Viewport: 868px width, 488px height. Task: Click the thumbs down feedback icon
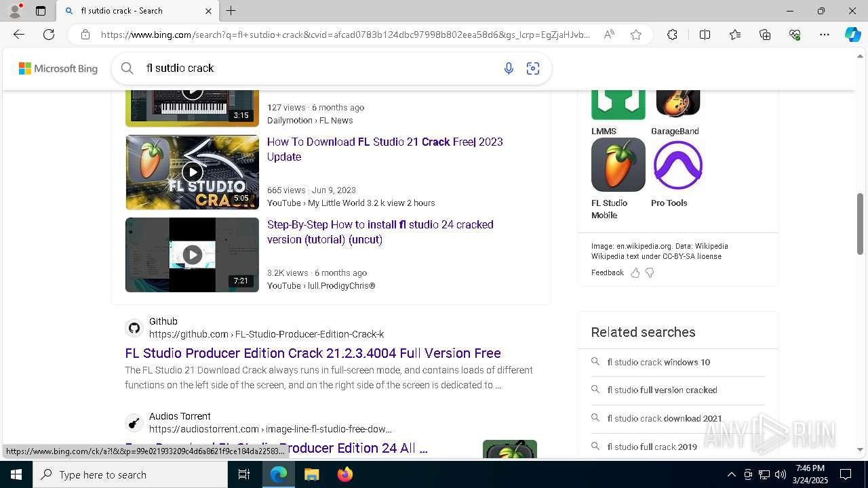pyautogui.click(x=650, y=272)
